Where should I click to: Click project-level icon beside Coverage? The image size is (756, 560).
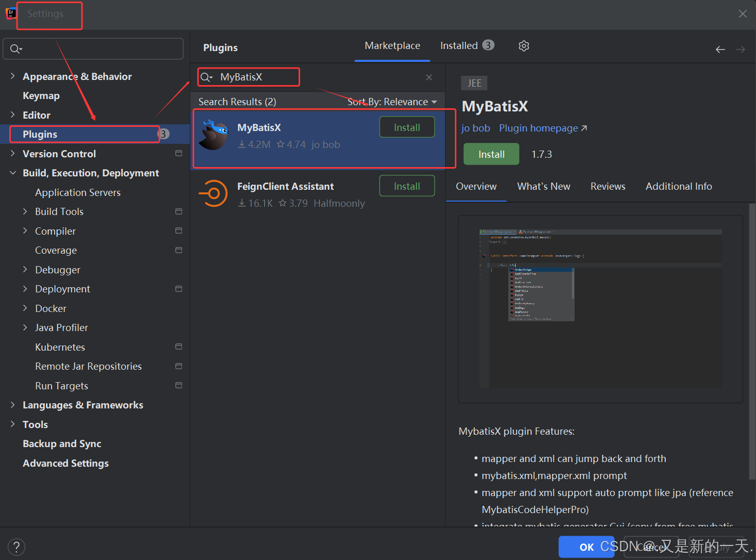point(179,250)
